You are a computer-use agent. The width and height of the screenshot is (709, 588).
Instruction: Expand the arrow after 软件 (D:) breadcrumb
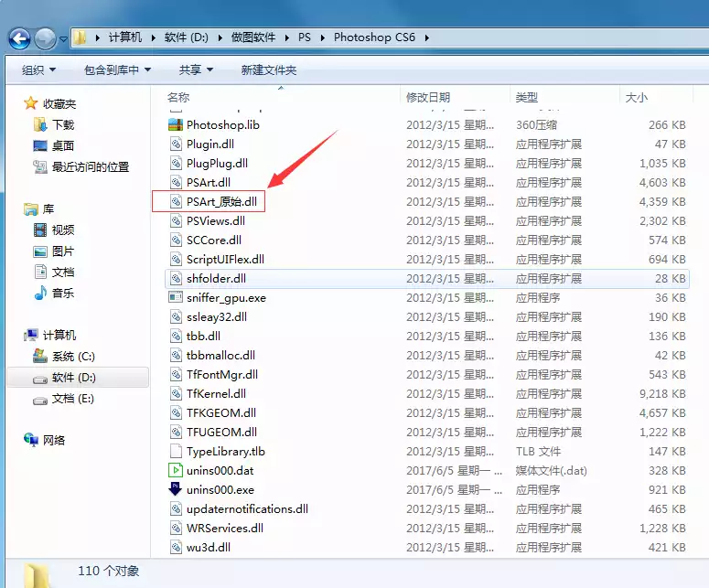(x=220, y=37)
